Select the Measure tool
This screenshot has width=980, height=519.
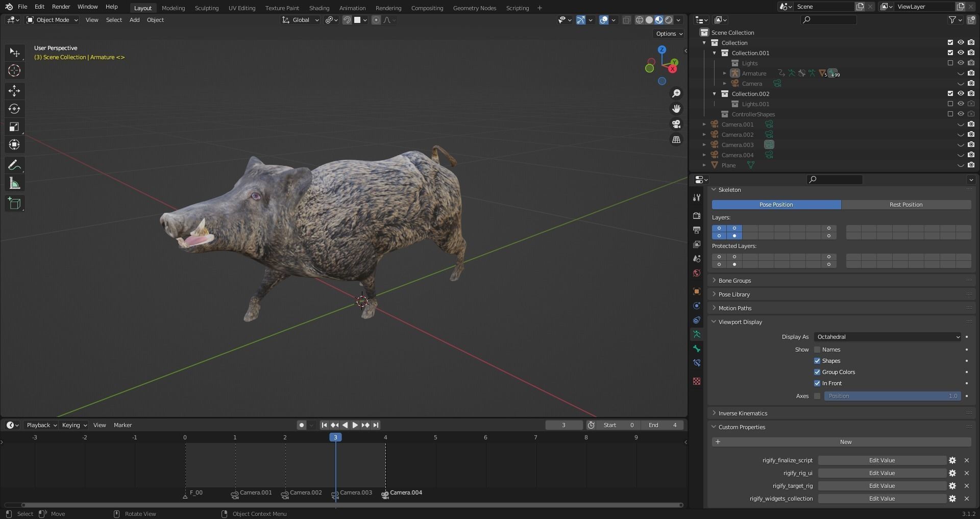click(x=14, y=183)
